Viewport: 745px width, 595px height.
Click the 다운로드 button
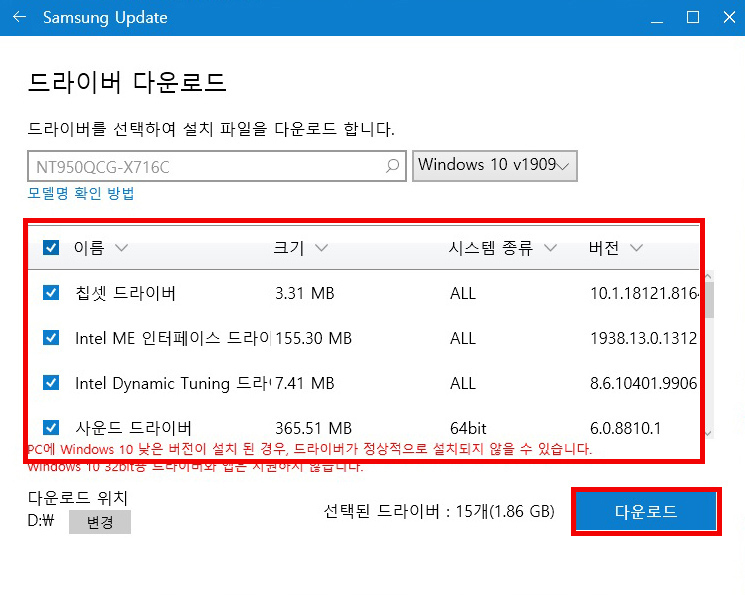[646, 511]
